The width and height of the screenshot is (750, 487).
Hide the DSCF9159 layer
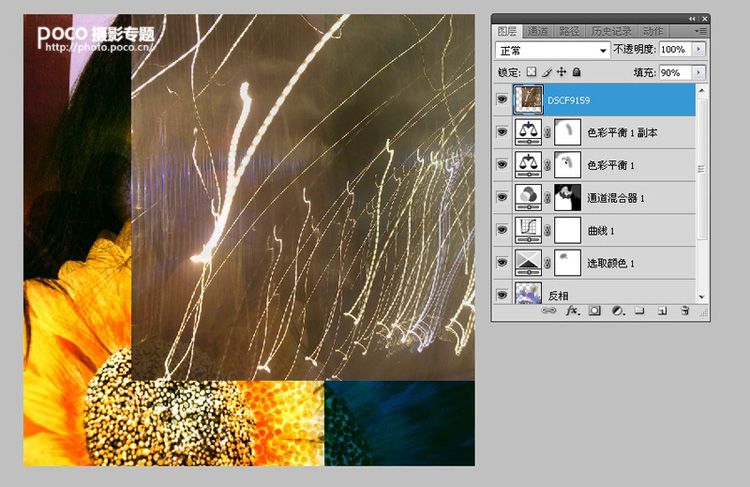pos(502,99)
